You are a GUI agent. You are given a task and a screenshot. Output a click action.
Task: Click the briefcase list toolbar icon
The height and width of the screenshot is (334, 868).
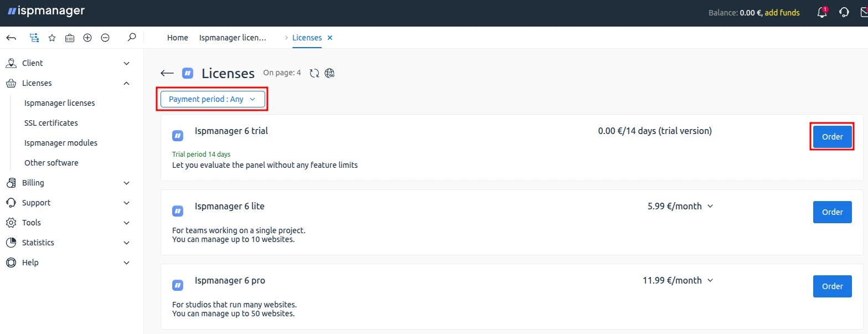coord(70,38)
